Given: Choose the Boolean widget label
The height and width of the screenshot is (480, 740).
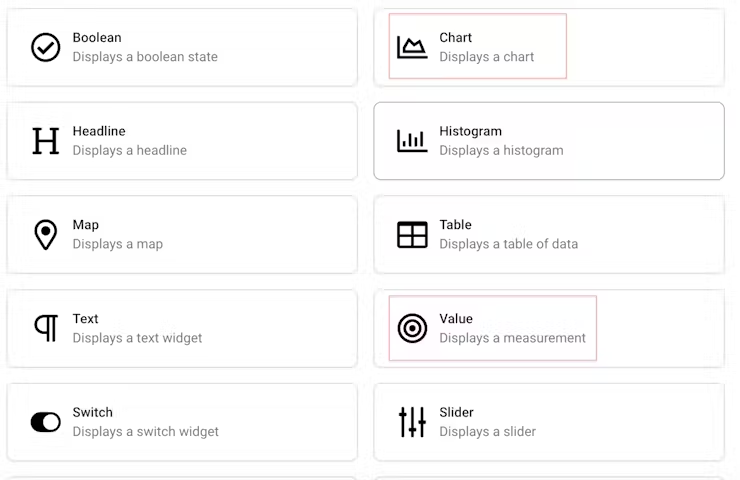Looking at the screenshot, I should 97,38.
